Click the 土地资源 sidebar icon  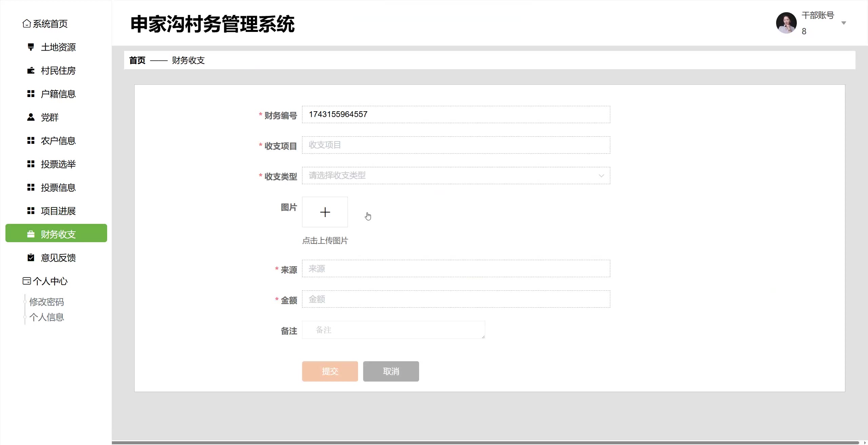click(31, 47)
